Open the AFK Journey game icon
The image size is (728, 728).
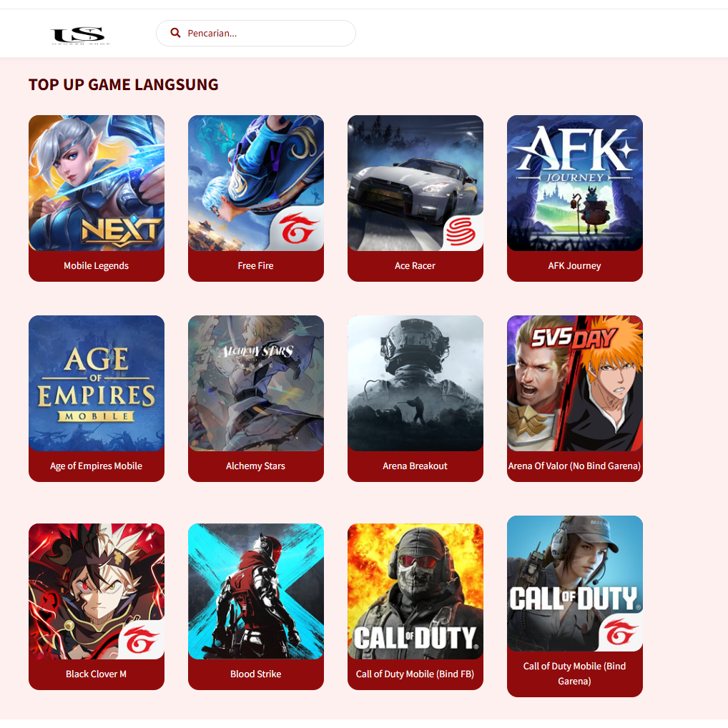click(575, 183)
